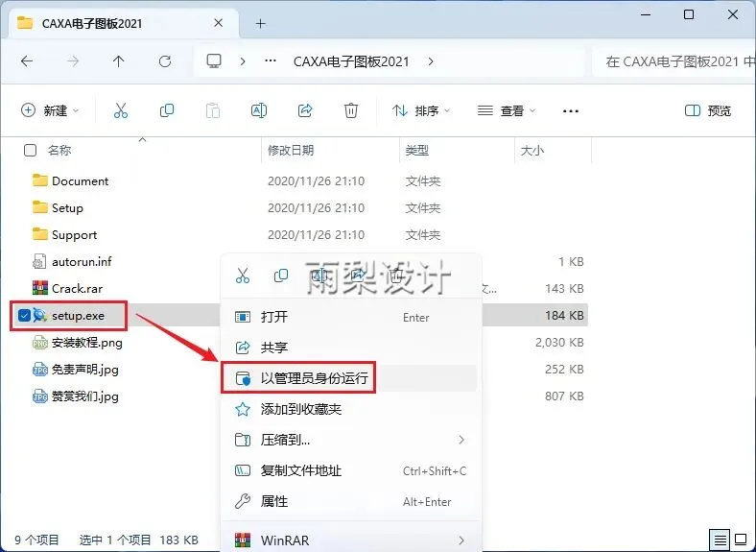Go up one folder level
Image resolution: width=756 pixels, height=552 pixels.
click(x=119, y=61)
